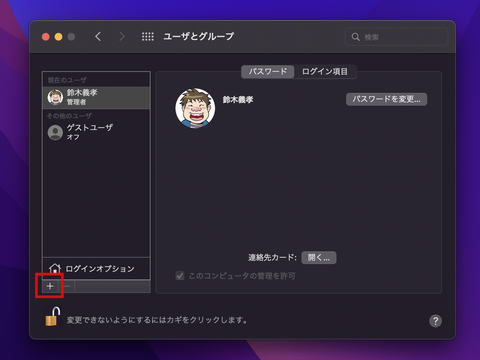
Task: Click the magnifying glass in the search field
Action: pyautogui.click(x=356, y=37)
